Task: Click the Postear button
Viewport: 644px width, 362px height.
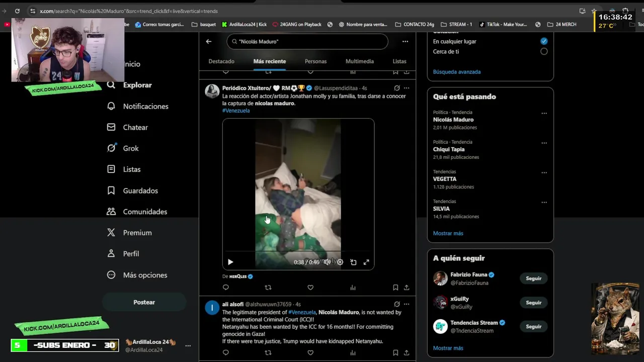Action: tap(144, 302)
